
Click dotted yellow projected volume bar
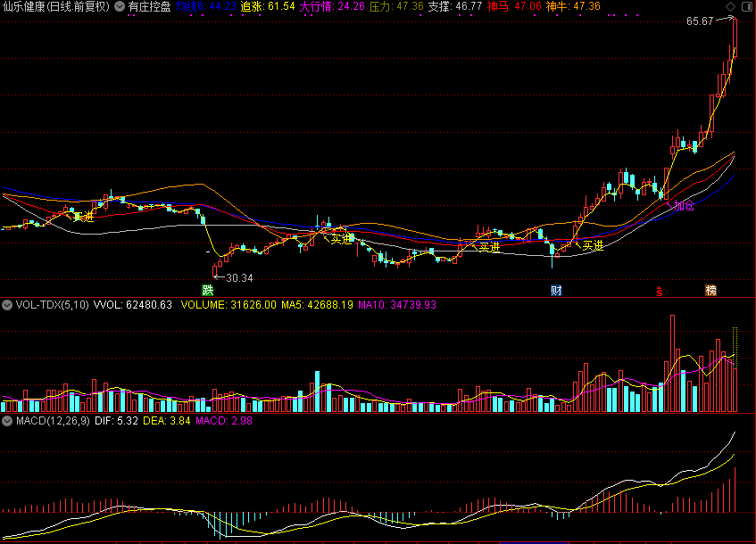click(x=735, y=347)
